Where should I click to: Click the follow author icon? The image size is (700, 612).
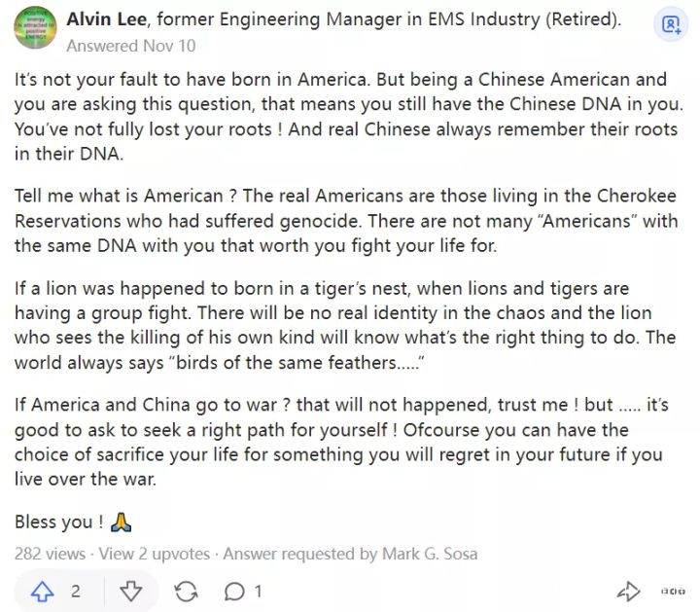pyautogui.click(x=671, y=25)
